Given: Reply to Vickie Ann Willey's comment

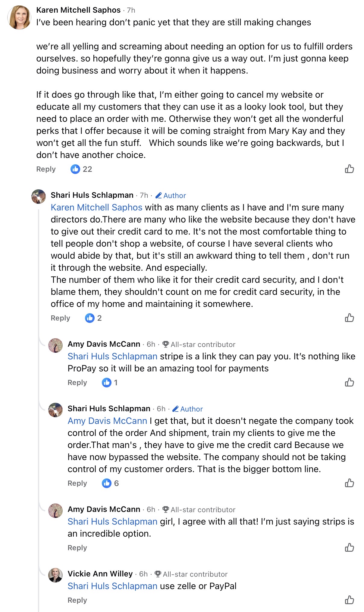Looking at the screenshot, I should pyautogui.click(x=77, y=600).
